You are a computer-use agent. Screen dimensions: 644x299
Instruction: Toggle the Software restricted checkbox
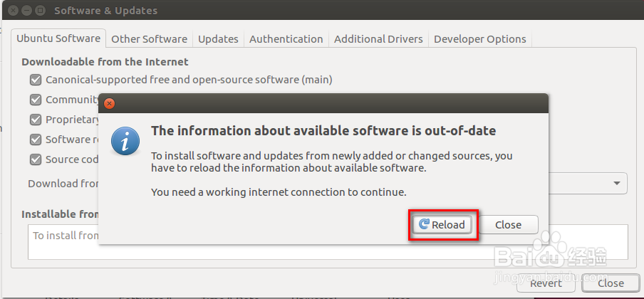pos(36,140)
